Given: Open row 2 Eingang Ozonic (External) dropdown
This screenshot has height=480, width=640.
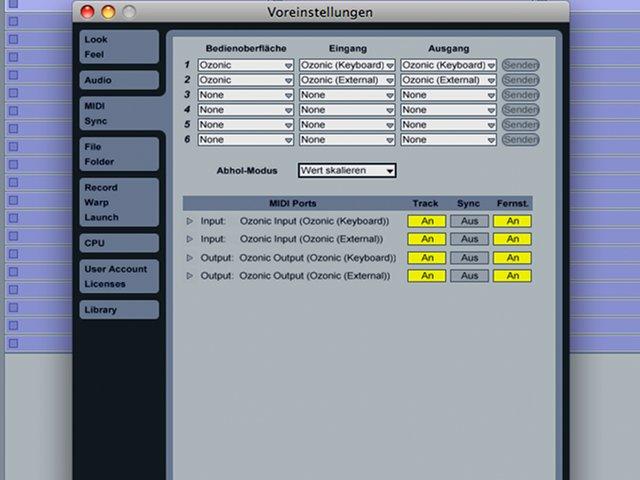Looking at the screenshot, I should [347, 80].
